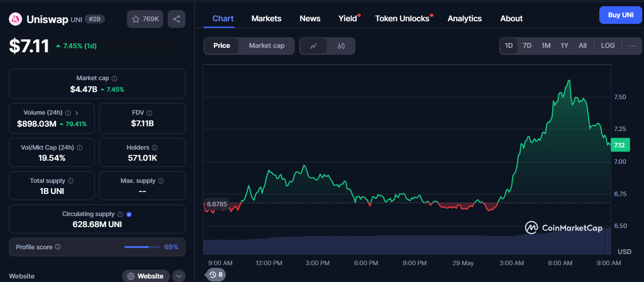Click the 69% profile score value
This screenshot has height=282, width=644.
pos(171,247)
